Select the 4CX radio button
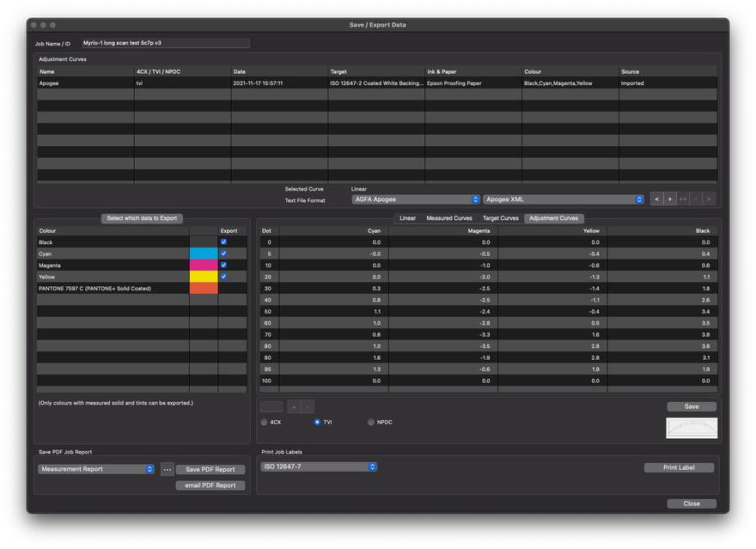 coord(265,422)
